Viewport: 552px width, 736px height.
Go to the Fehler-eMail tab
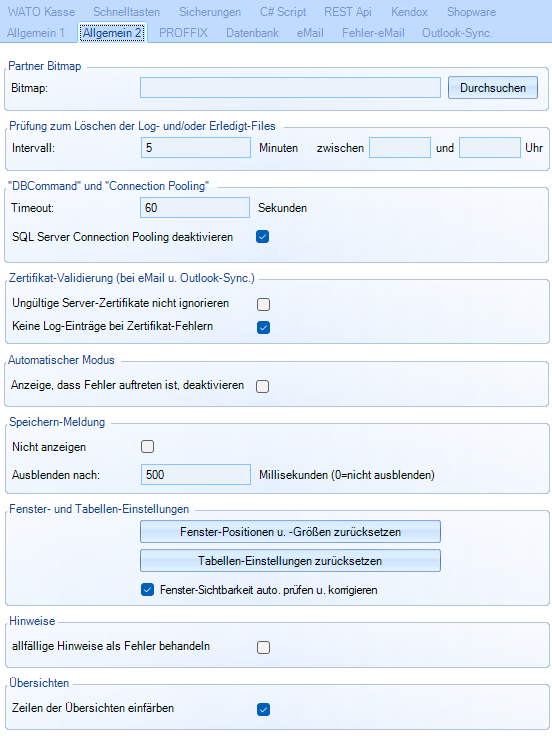pyautogui.click(x=373, y=33)
